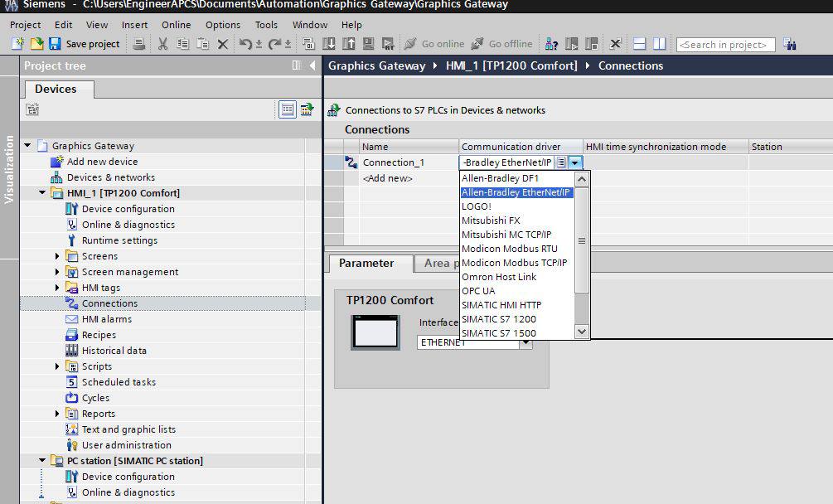Create a new project from the toolbar
This screenshot has height=504, width=833.
pyautogui.click(x=17, y=44)
